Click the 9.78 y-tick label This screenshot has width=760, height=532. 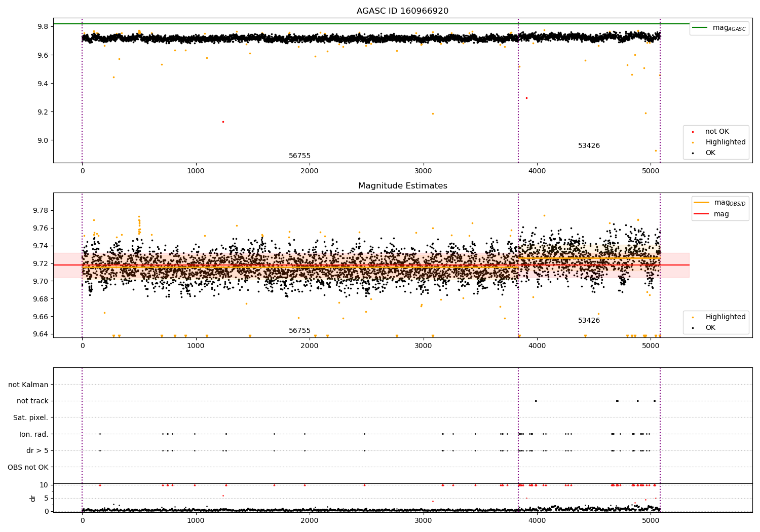(x=41, y=210)
